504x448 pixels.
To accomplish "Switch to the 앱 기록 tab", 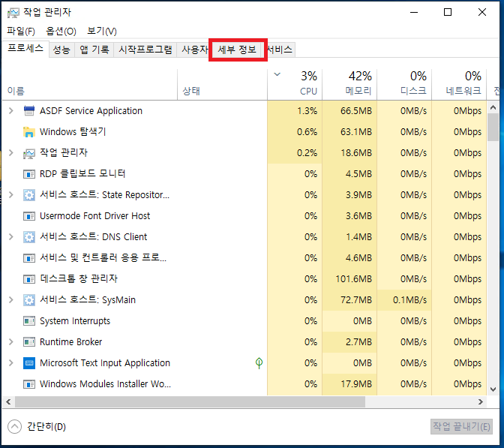I will click(x=94, y=50).
